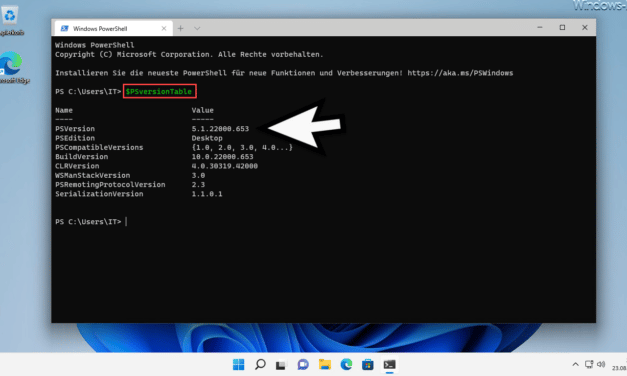Screen dimensions: 627x376
Task: Show hidden system tray icons
Action: coord(575,364)
